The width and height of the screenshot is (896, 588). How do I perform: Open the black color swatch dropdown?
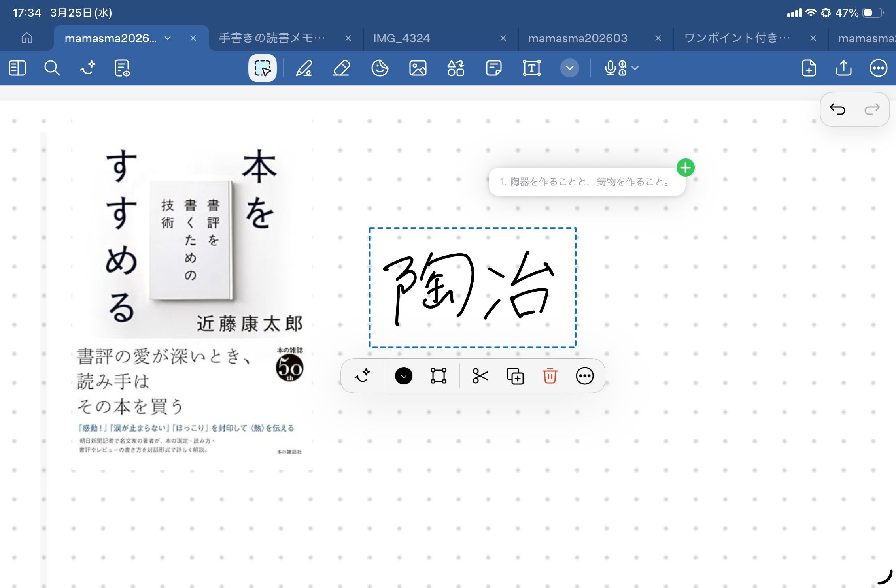403,376
